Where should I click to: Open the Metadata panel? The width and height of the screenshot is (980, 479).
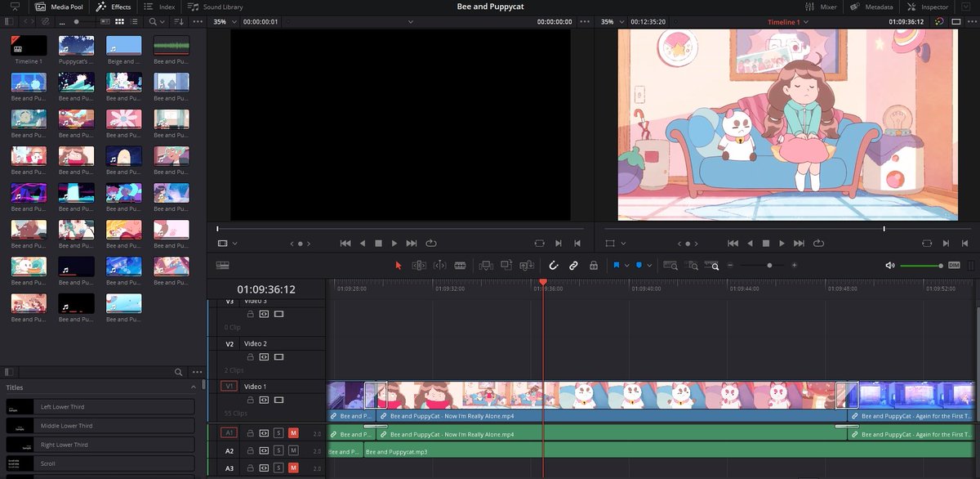coord(872,7)
